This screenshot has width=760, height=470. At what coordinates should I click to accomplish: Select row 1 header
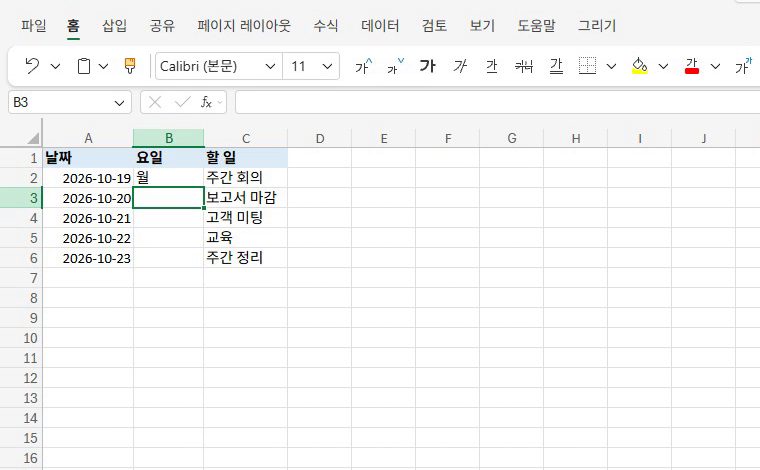pyautogui.click(x=21, y=158)
